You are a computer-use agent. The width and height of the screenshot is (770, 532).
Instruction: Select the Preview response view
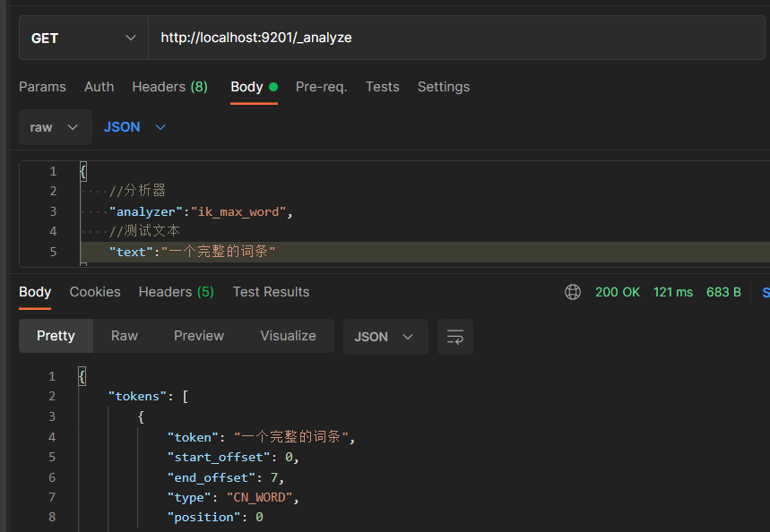(199, 336)
